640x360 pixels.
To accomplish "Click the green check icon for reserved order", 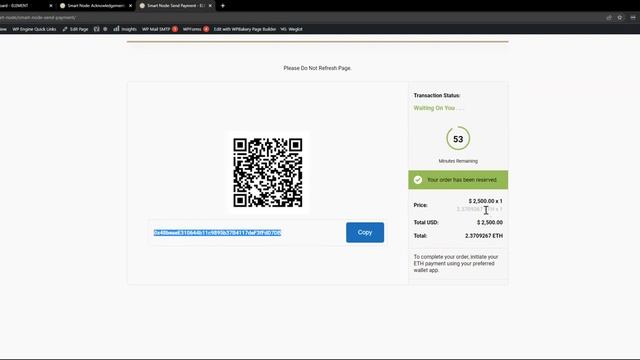I will pos(418,180).
